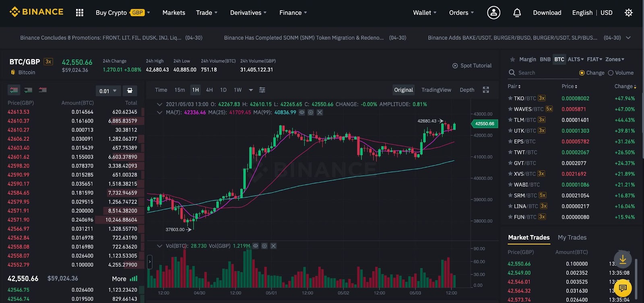Click the order book layout button beside 0.01
The image size is (644, 303).
point(130,91)
